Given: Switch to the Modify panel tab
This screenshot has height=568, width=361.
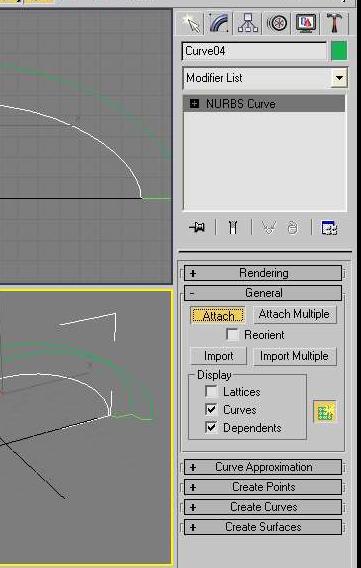Looking at the screenshot, I should point(219,24).
